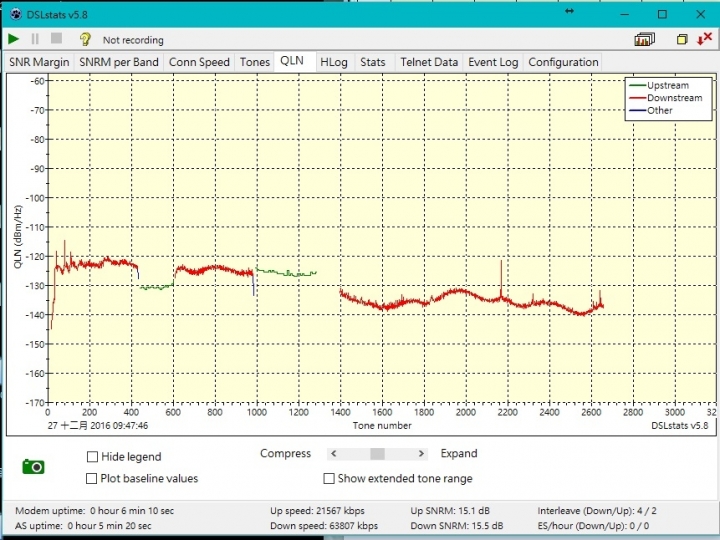The height and width of the screenshot is (540, 720).
Task: Start recording with the green play button
Action: tap(13, 39)
